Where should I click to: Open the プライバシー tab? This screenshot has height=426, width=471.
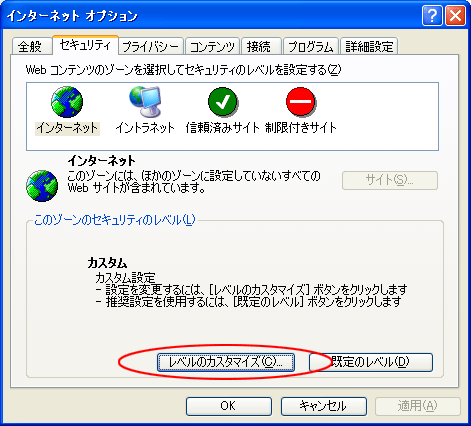pyautogui.click(x=150, y=46)
